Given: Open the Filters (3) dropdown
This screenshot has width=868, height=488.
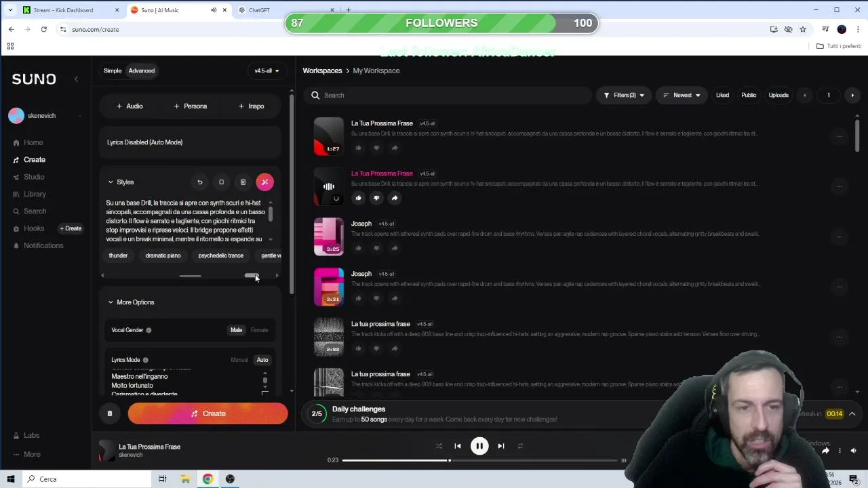Looking at the screenshot, I should click(x=624, y=96).
